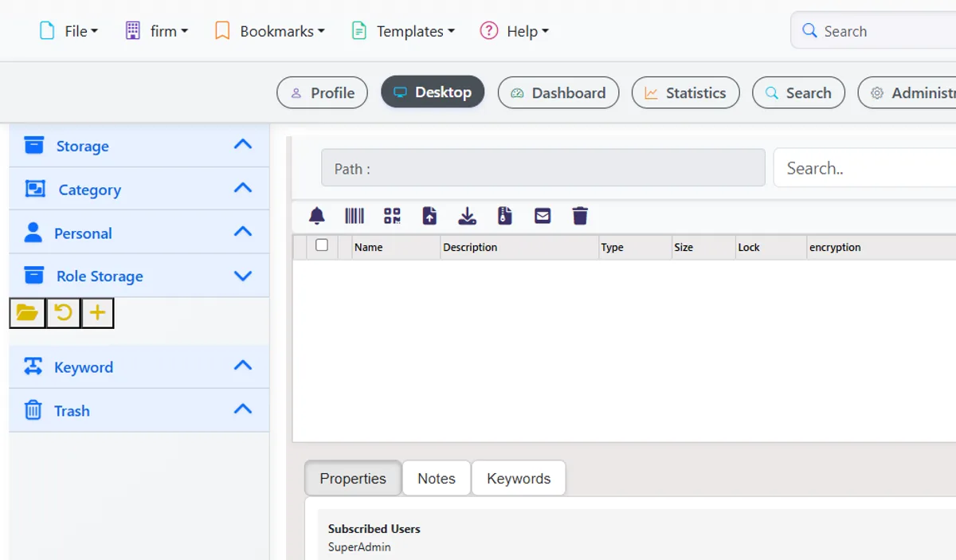Image resolution: width=956 pixels, height=560 pixels.
Task: Click the Category icon in sidebar
Action: tap(35, 189)
